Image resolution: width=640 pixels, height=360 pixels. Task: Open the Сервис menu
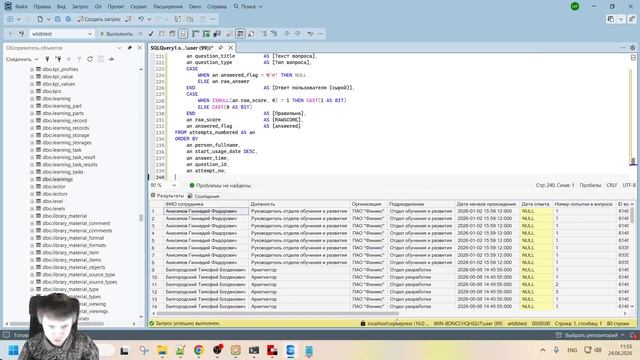139,7
